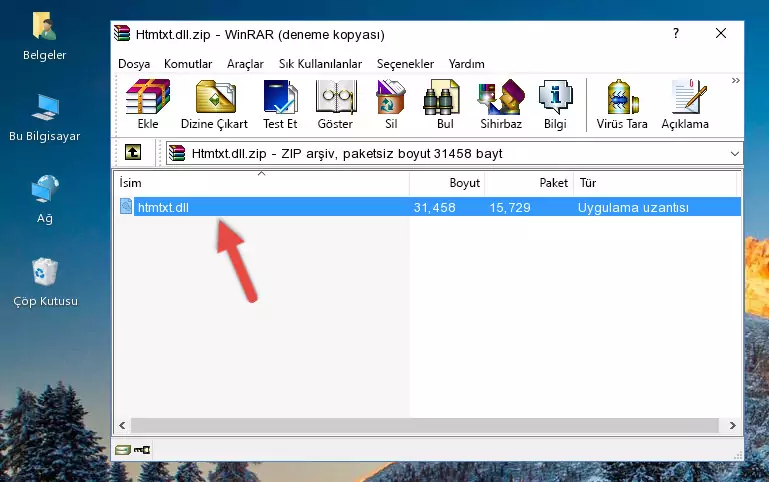Click the horizontal scrollbar right arrow
Screen dimensions: 769x482
click(732, 425)
